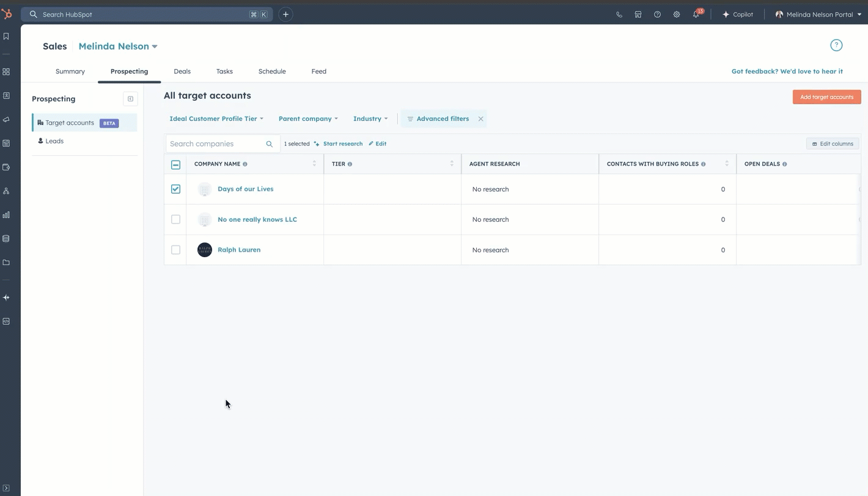Uncheck the Days of our Lives checkbox
This screenshot has width=868, height=496.
pyautogui.click(x=175, y=189)
